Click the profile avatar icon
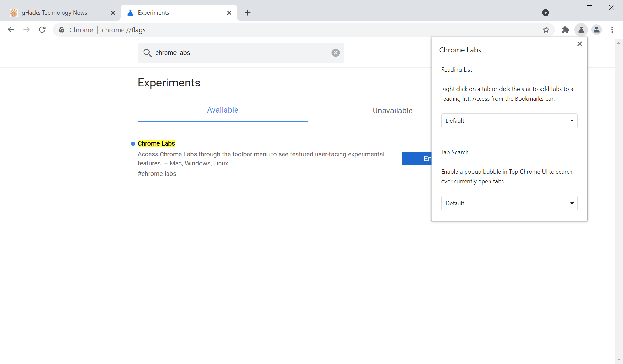Viewport: 623px width, 364px height. (596, 29)
